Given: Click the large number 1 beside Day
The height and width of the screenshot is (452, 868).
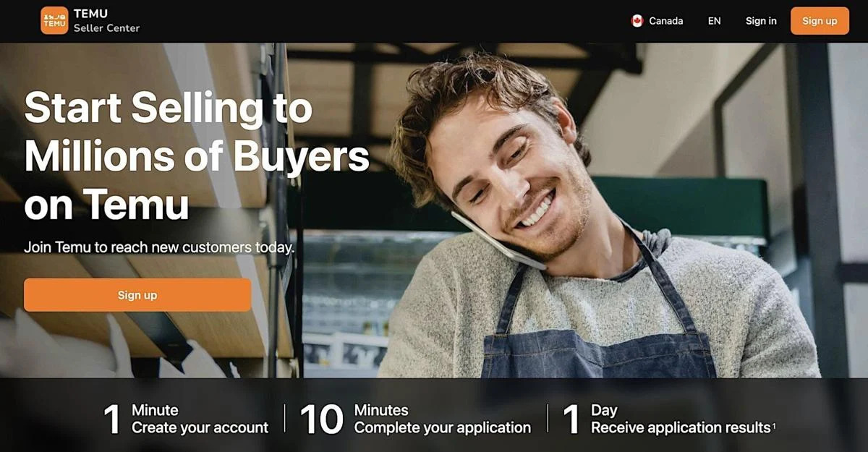Looking at the screenshot, I should [571, 419].
